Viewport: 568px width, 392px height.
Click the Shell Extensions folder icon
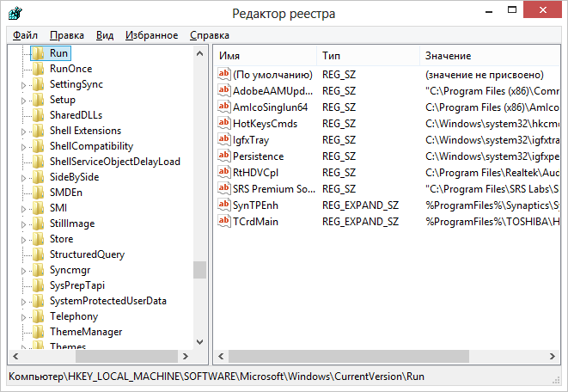[x=38, y=131]
